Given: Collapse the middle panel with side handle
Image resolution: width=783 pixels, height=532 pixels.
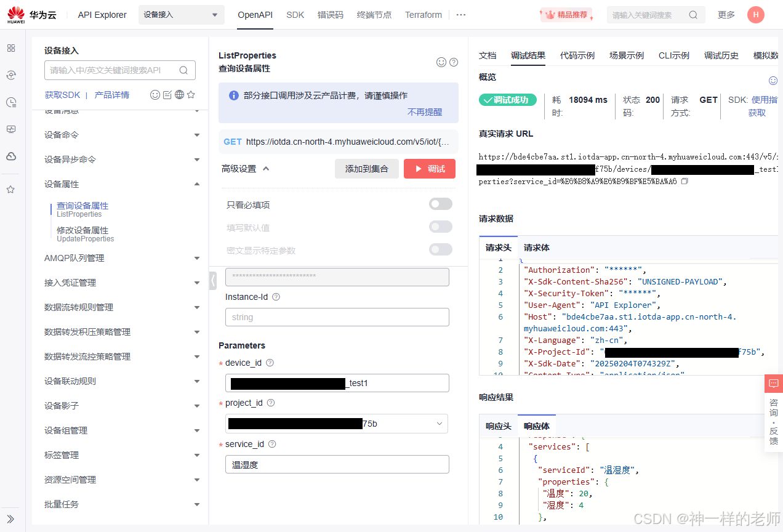Looking at the screenshot, I should point(213,281).
